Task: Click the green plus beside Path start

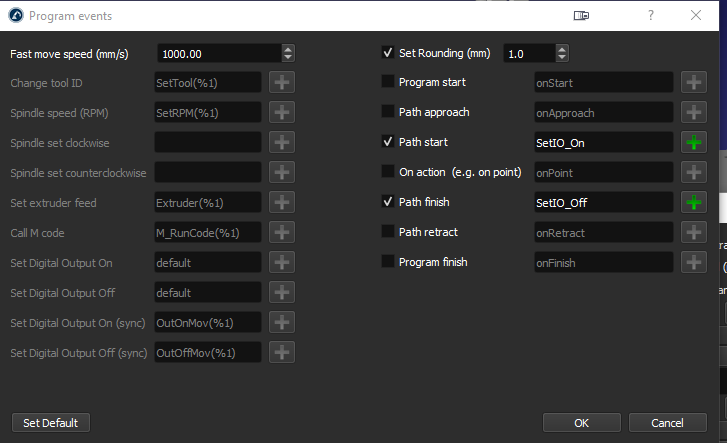Action: click(x=694, y=142)
